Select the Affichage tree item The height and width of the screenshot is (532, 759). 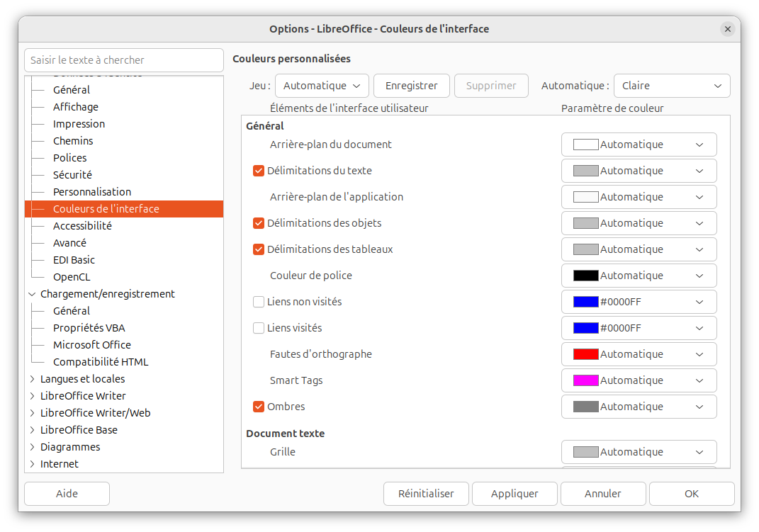pos(76,107)
